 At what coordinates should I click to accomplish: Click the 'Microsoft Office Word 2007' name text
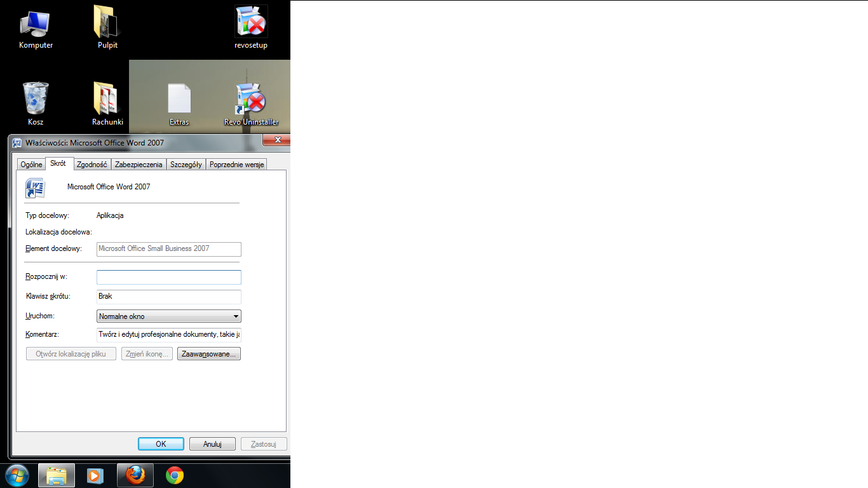click(x=109, y=187)
